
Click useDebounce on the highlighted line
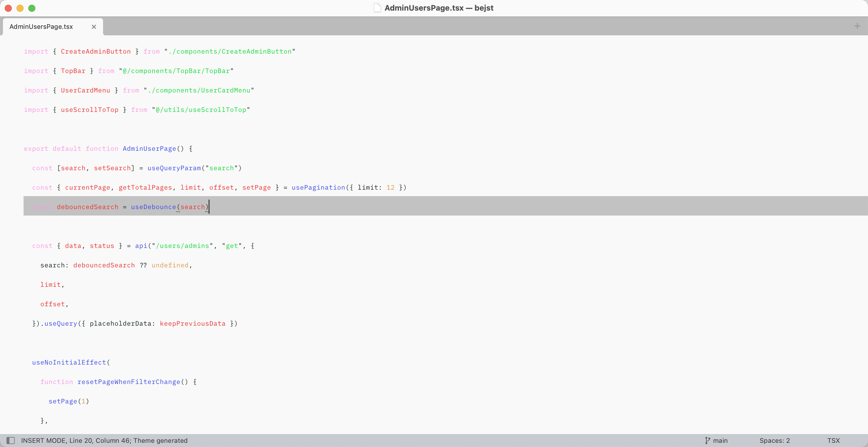(x=154, y=207)
